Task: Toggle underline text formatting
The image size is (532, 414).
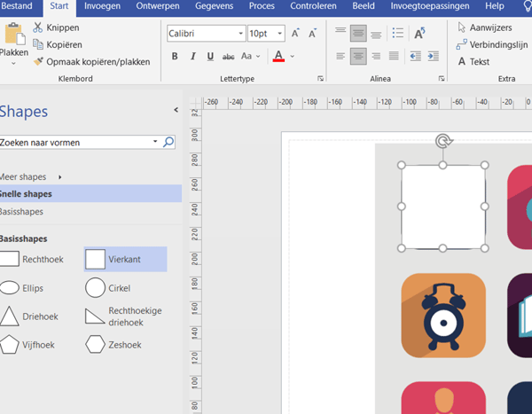Action: click(x=210, y=57)
